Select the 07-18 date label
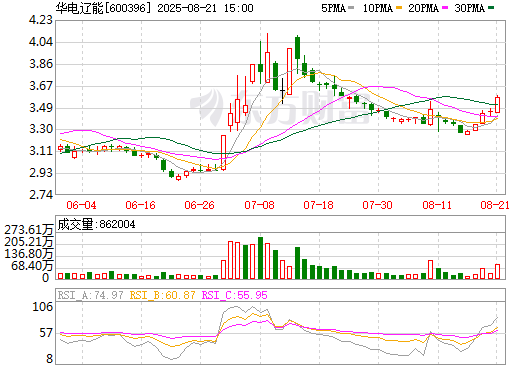 pos(318,205)
